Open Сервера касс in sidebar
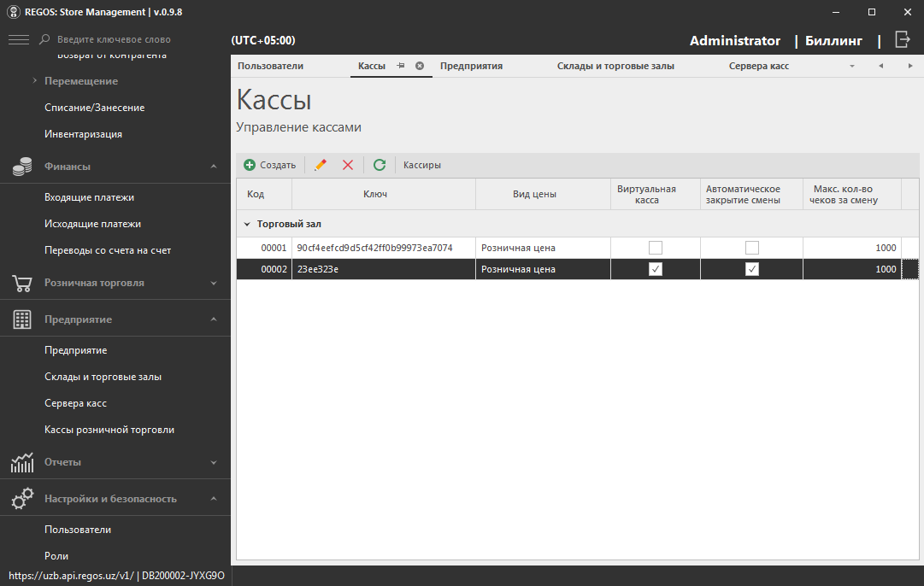Viewport: 924px width, 586px height. point(75,403)
